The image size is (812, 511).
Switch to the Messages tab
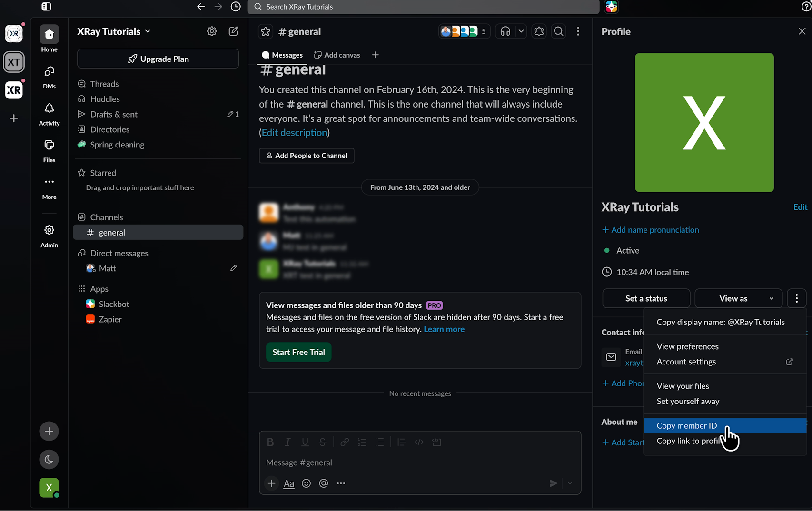(x=282, y=55)
